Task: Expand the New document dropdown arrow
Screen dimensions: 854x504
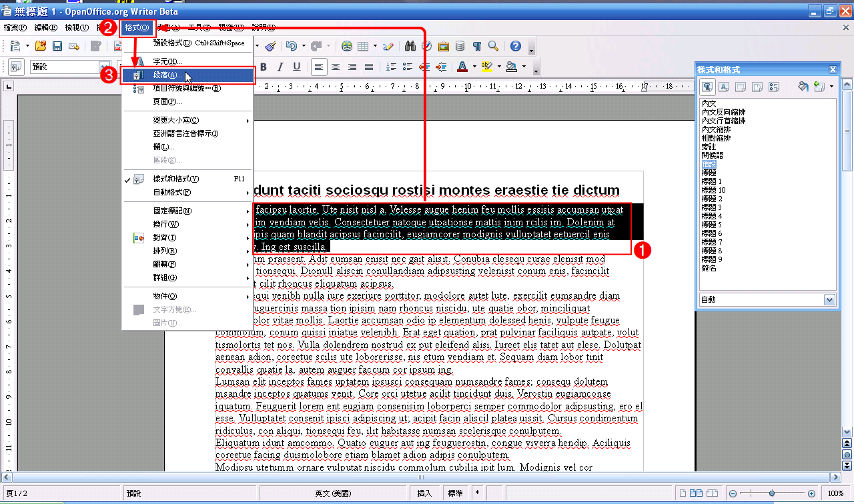Action: (27, 46)
